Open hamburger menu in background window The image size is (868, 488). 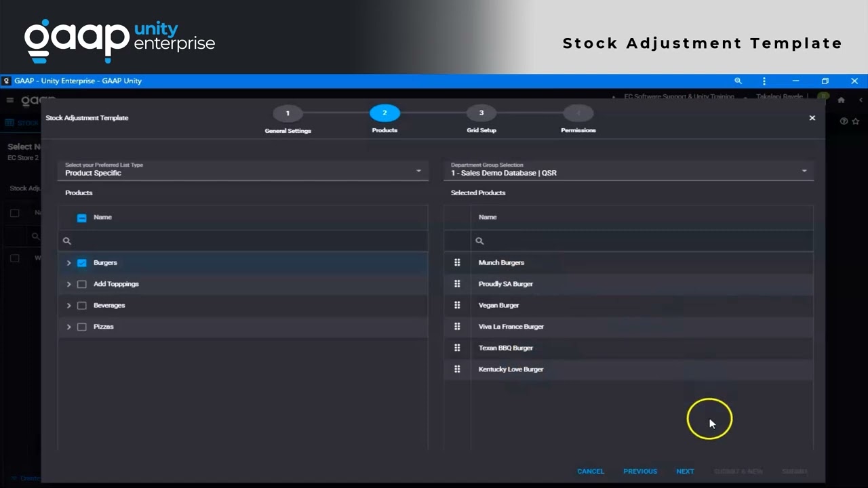click(x=10, y=100)
